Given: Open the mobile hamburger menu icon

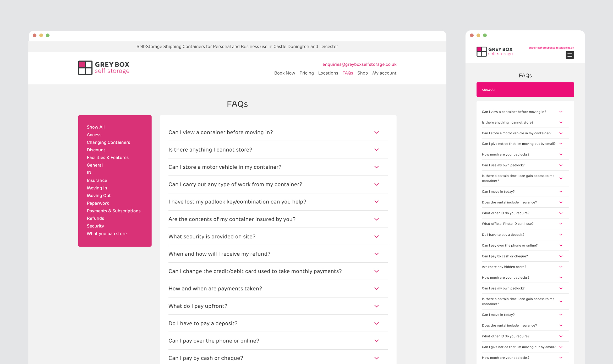Looking at the screenshot, I should pos(570,55).
